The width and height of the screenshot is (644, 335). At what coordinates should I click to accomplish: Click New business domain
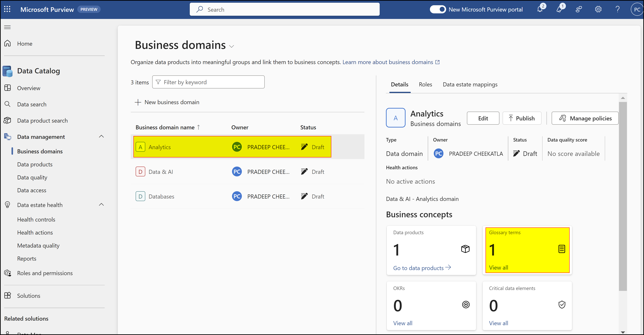167,102
